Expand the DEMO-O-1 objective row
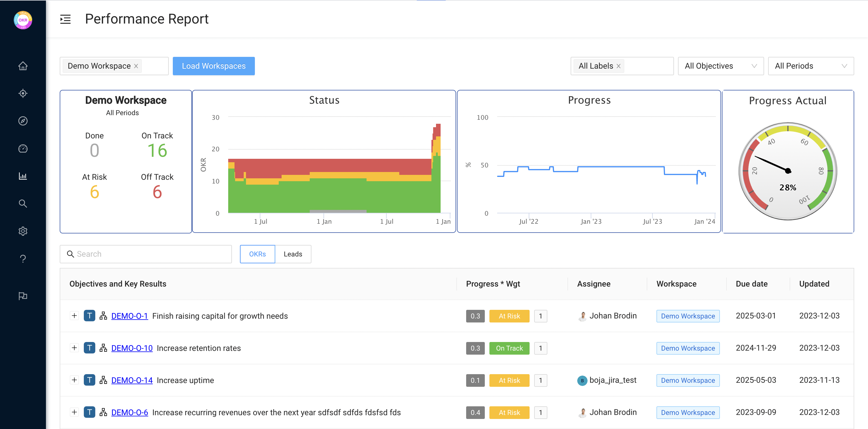868x429 pixels. [x=74, y=316]
